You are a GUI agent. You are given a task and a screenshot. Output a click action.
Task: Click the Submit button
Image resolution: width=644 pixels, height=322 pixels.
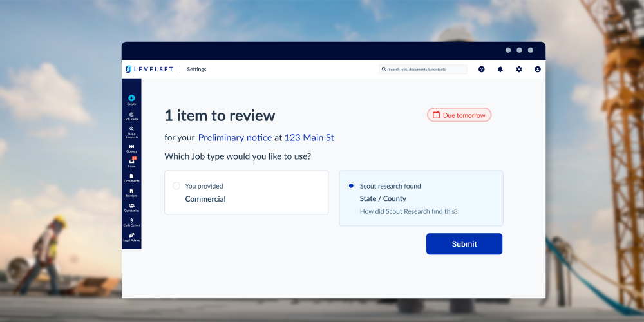(464, 244)
